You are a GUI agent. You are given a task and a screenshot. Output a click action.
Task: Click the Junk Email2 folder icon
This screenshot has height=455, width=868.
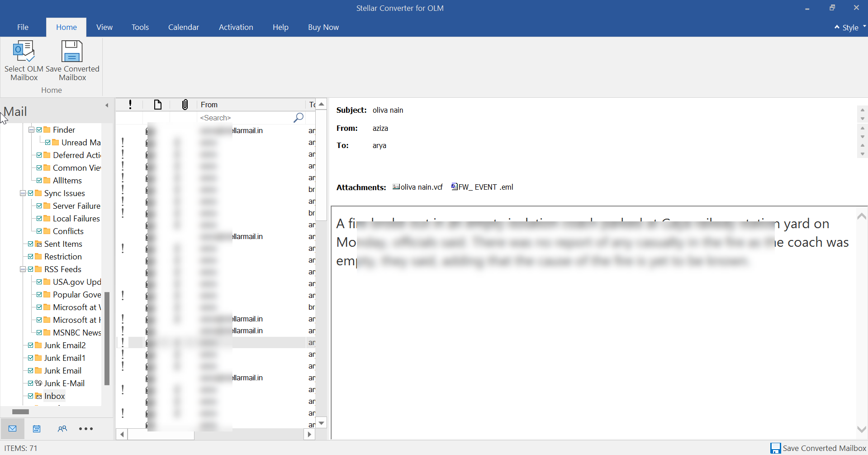[38, 345]
